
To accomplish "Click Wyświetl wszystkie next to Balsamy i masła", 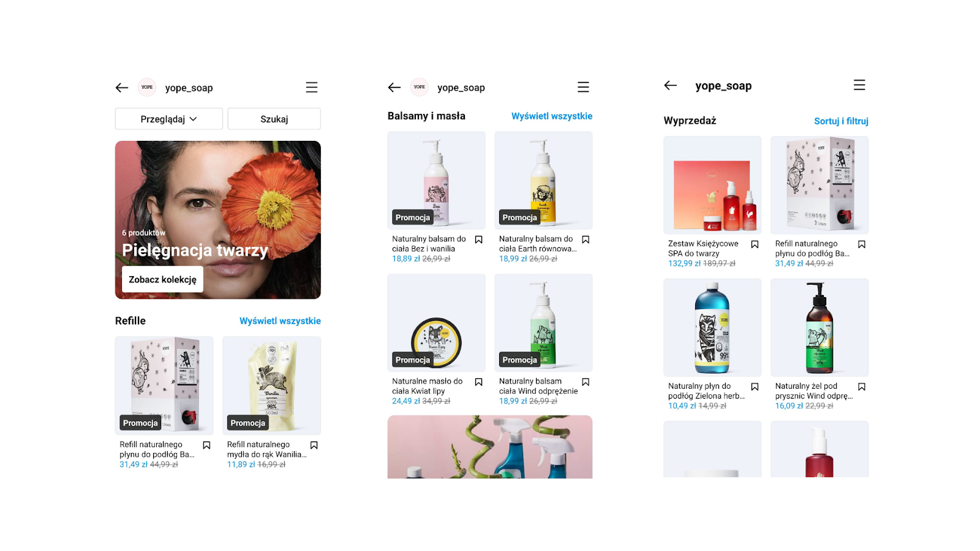I will tap(552, 116).
